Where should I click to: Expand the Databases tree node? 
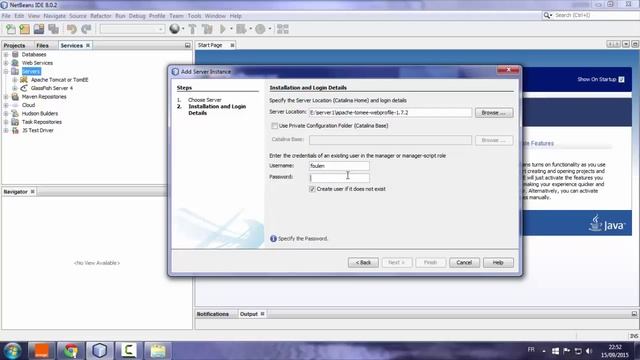(x=6, y=54)
